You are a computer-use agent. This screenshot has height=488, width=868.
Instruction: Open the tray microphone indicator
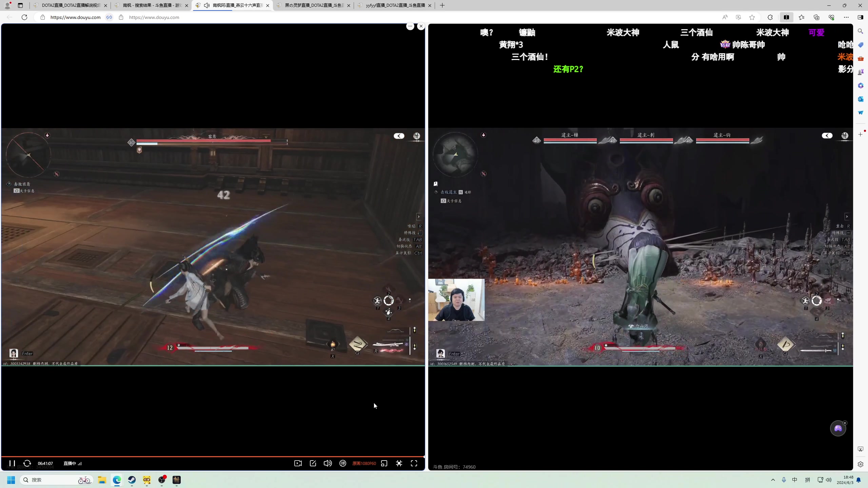tap(784, 480)
